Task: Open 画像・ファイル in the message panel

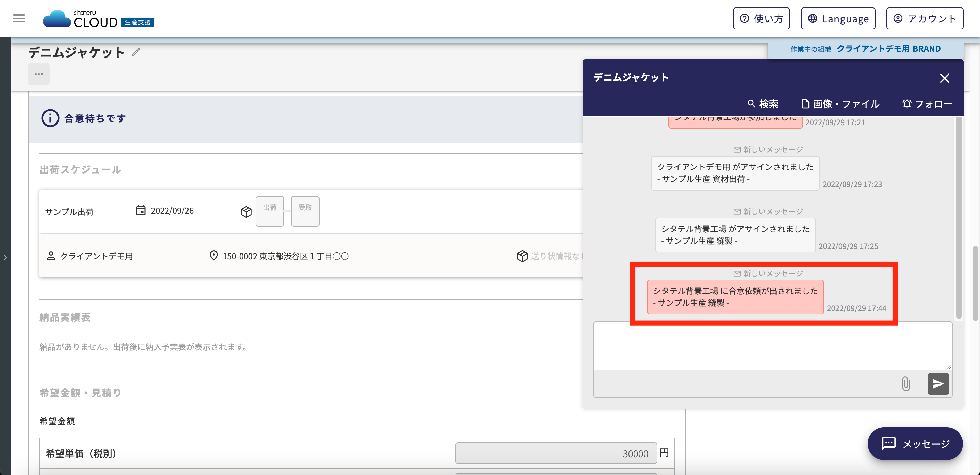Action: pyautogui.click(x=840, y=104)
